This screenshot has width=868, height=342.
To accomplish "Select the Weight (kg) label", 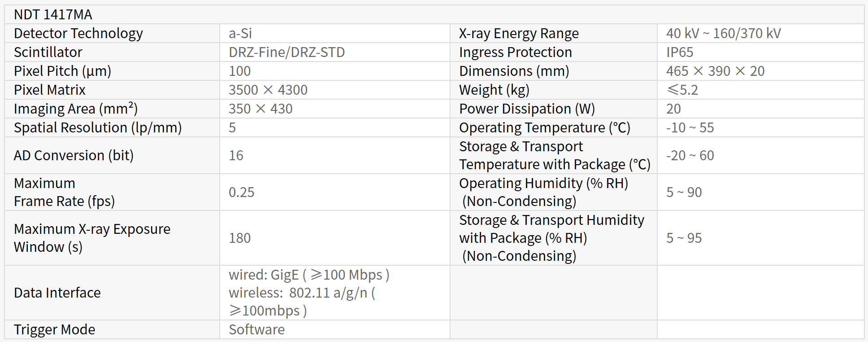I will pyautogui.click(x=494, y=90).
